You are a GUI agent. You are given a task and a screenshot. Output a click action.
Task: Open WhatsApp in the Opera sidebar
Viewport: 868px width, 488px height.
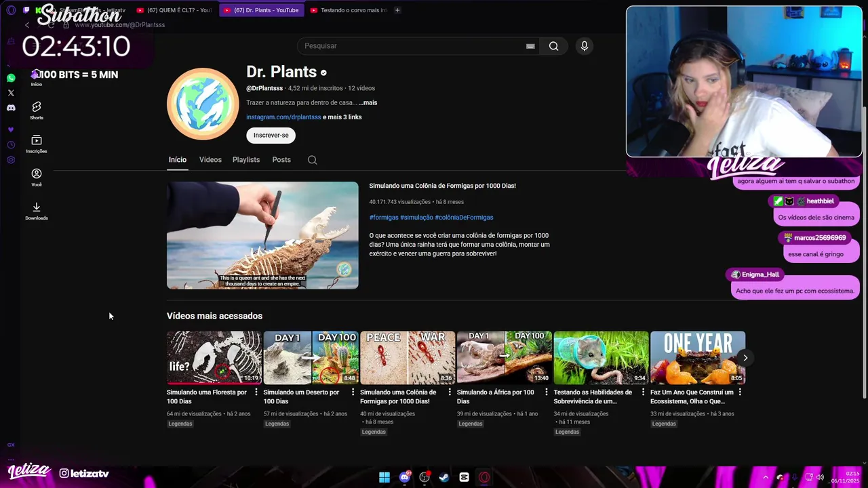[11, 79]
